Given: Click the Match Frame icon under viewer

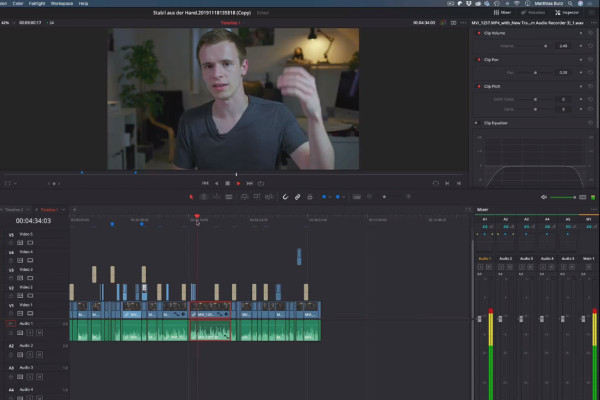Looking at the screenshot, I should [436, 183].
